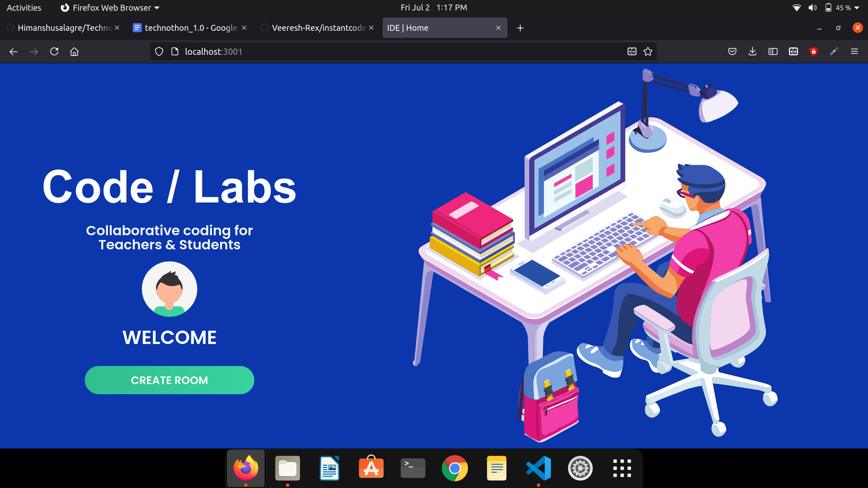Bookmark this page with the star icon
The width and height of the screenshot is (868, 488).
(x=648, y=51)
